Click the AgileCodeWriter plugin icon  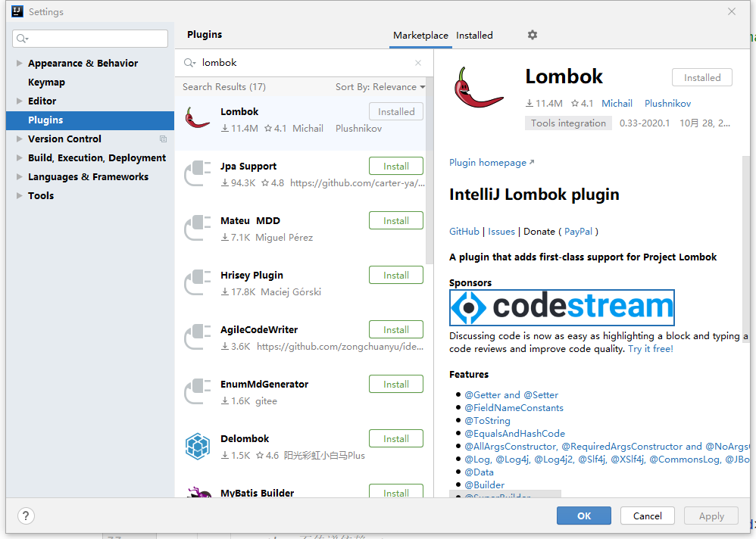pyautogui.click(x=198, y=336)
